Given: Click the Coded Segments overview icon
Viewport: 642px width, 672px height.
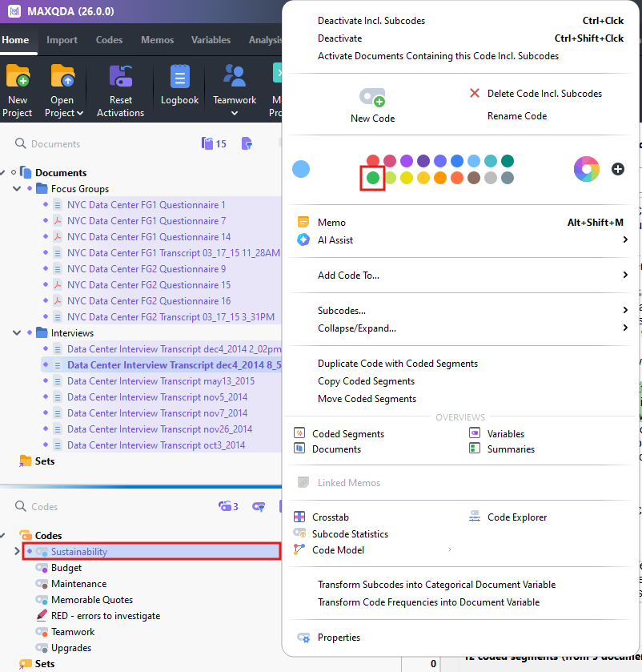Looking at the screenshot, I should point(299,433).
